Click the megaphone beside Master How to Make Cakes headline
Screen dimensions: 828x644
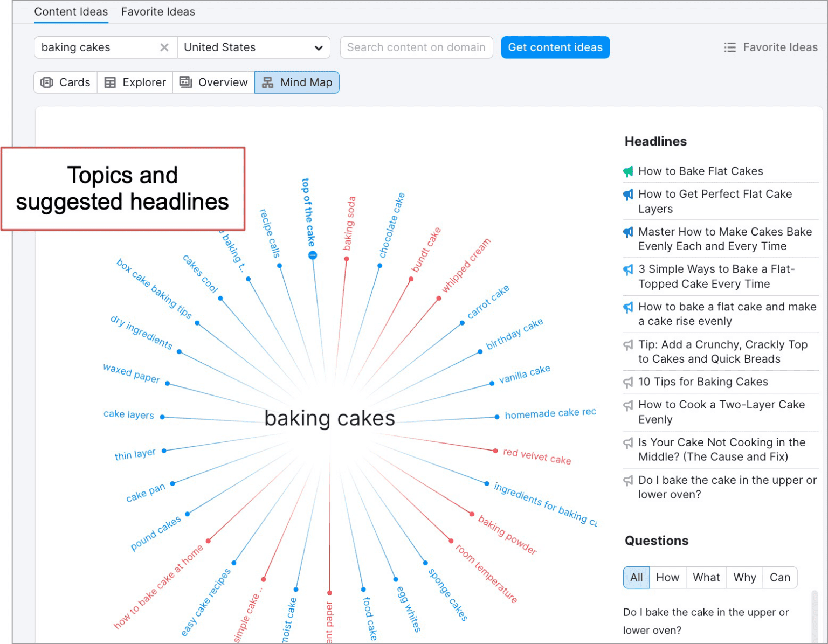pyautogui.click(x=627, y=232)
